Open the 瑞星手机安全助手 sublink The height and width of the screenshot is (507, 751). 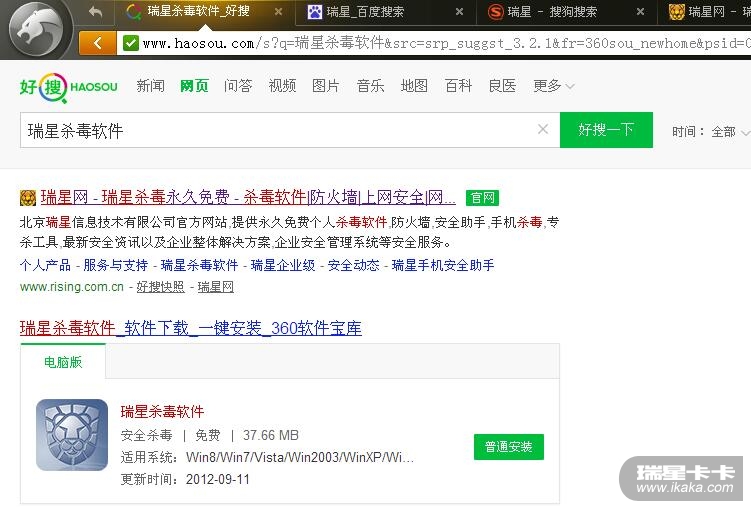click(443, 265)
